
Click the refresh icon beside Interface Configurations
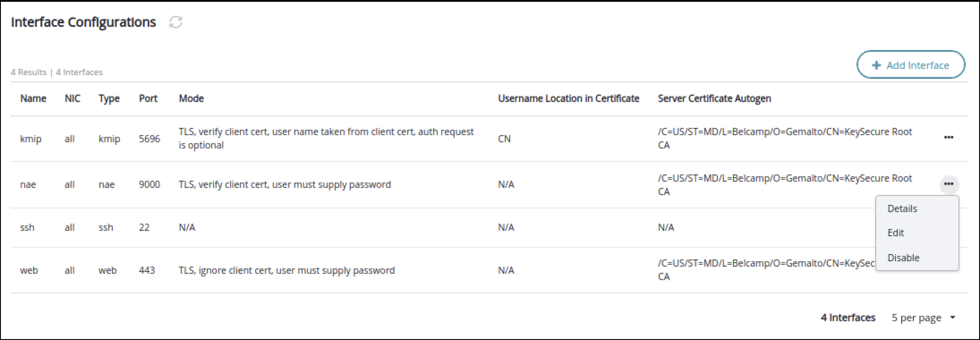tap(175, 22)
